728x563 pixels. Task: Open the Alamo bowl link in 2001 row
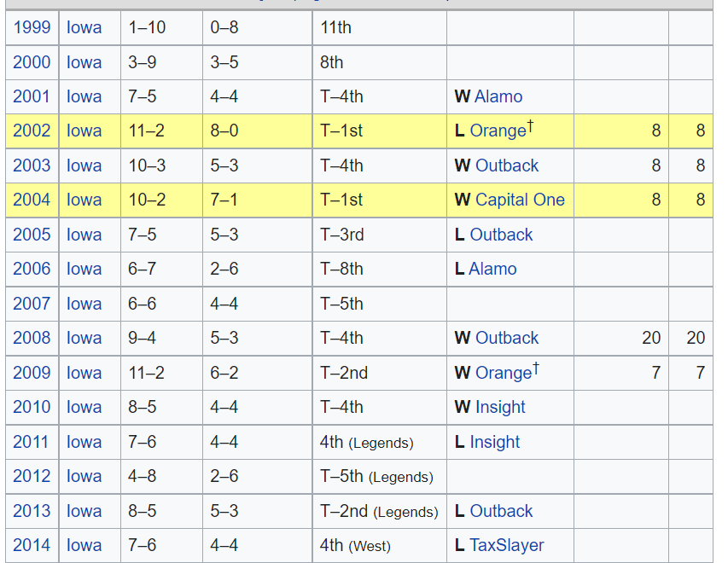pyautogui.click(x=498, y=96)
